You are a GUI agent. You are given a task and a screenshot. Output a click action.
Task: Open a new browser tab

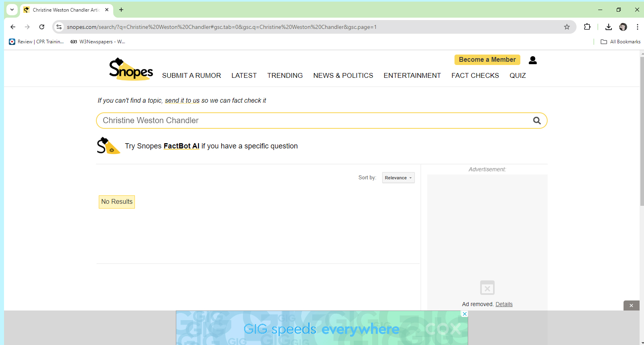pyautogui.click(x=121, y=10)
